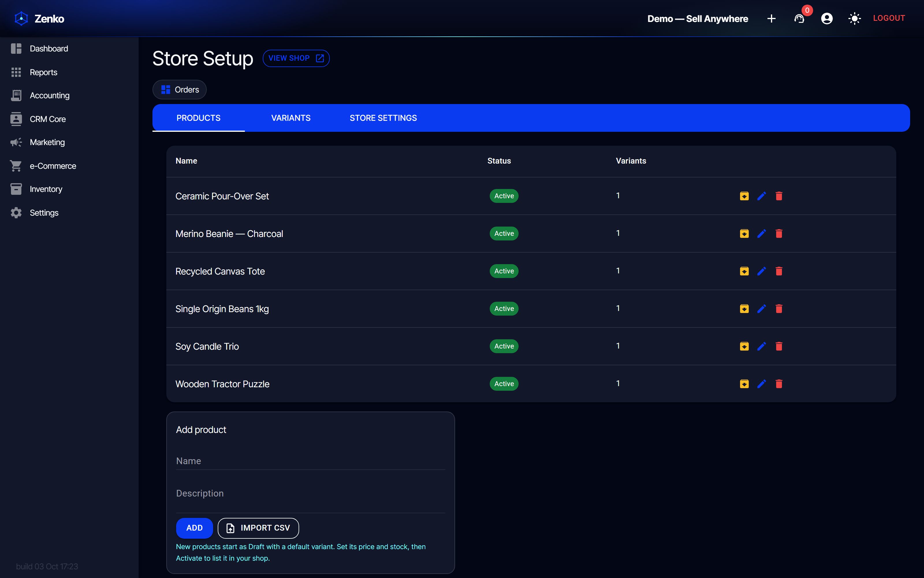924x578 pixels.
Task: Delete the Merino Beanie — Charcoal product
Action: 779,234
